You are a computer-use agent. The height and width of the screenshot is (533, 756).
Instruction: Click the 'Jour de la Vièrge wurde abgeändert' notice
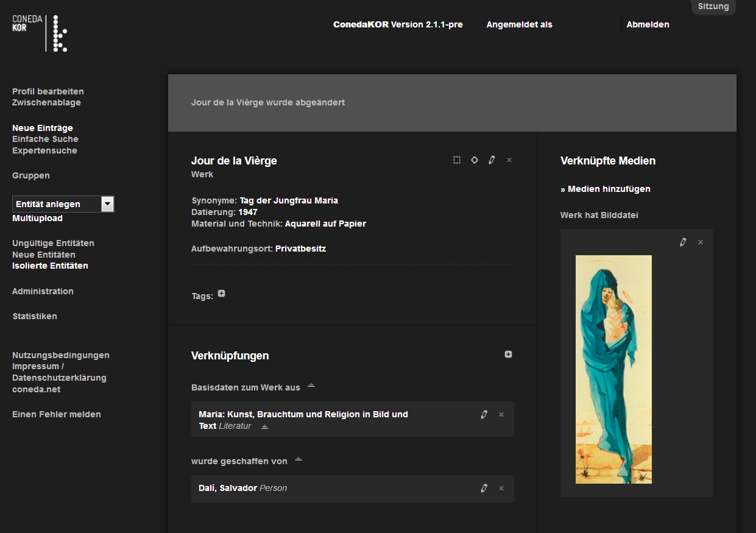pyautogui.click(x=268, y=102)
